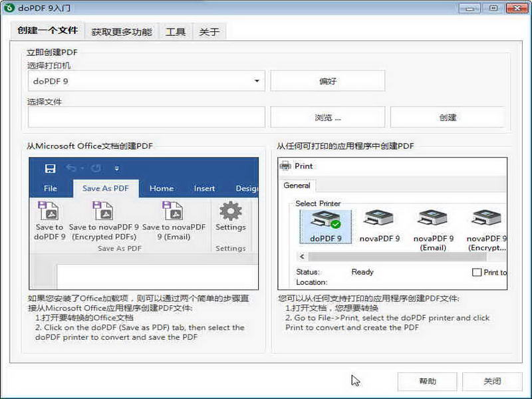
Task: Switch to the 获取更多功能 tab
Action: (122, 32)
